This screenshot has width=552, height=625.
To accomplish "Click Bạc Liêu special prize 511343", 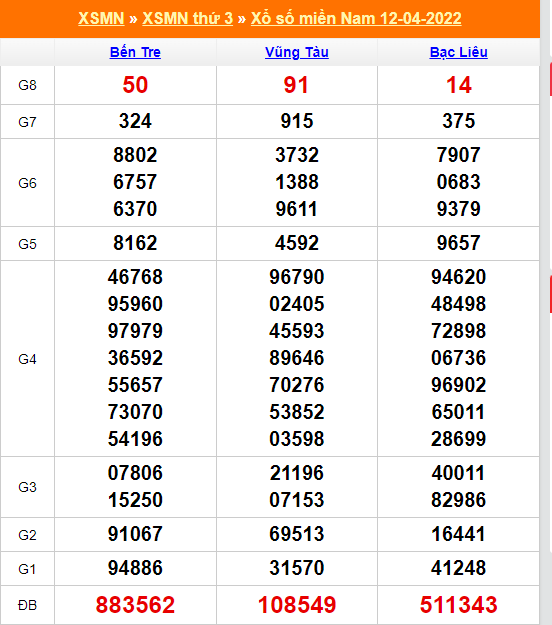I will [459, 605].
